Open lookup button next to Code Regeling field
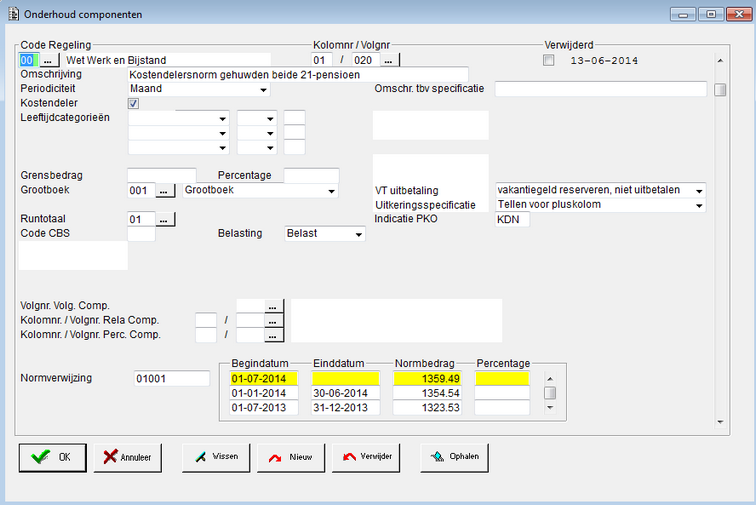 pyautogui.click(x=48, y=60)
